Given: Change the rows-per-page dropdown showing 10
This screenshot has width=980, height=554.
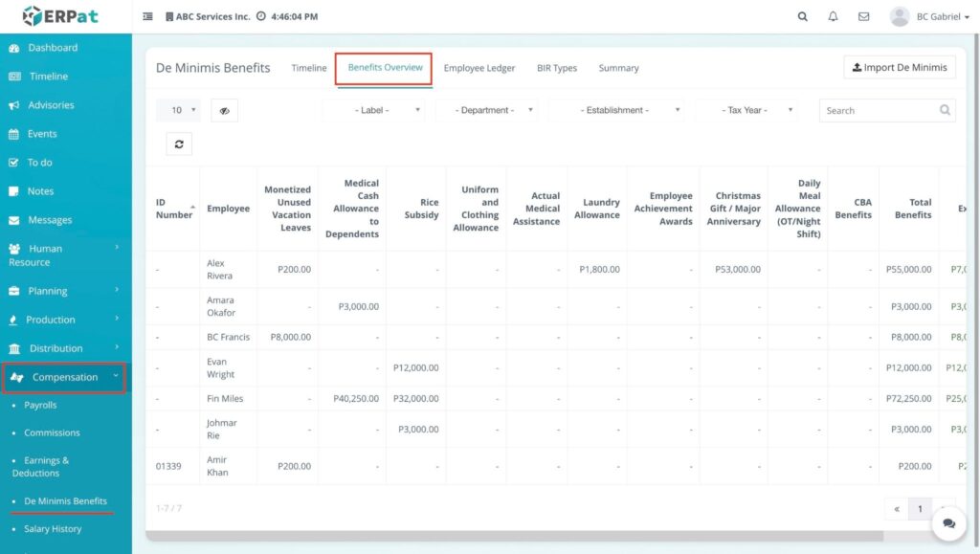Looking at the screenshot, I should (x=178, y=110).
